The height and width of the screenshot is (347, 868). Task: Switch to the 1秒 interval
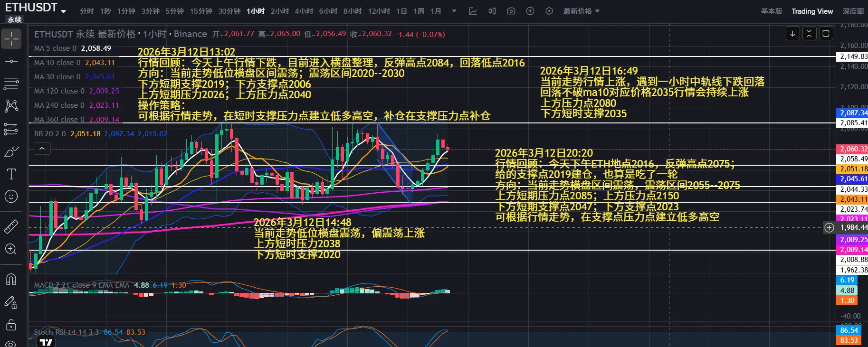106,11
